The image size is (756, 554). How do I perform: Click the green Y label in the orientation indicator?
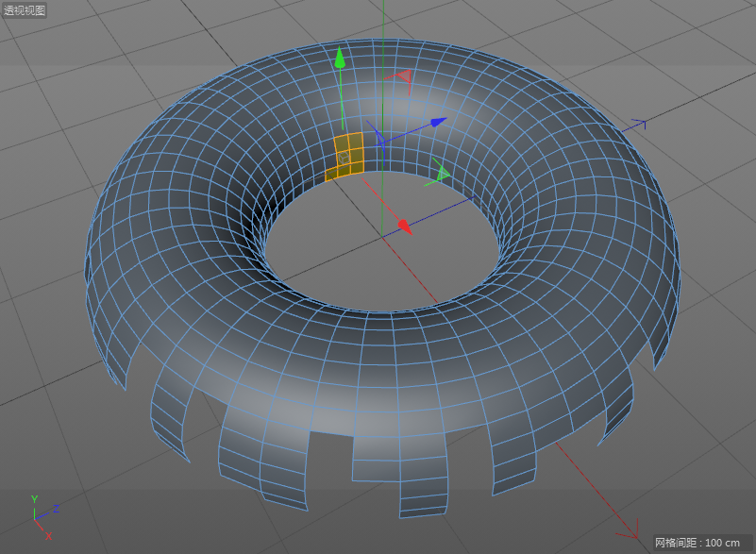[34, 499]
